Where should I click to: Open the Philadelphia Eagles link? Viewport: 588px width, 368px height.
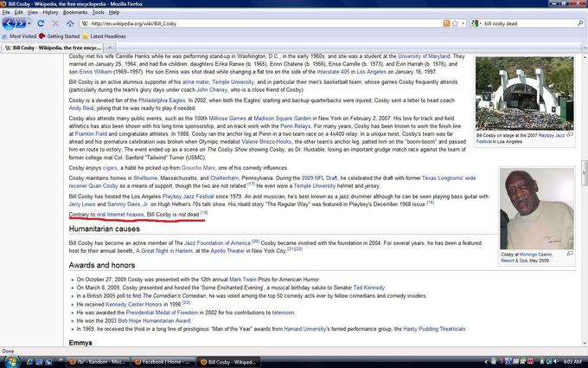[162, 100]
